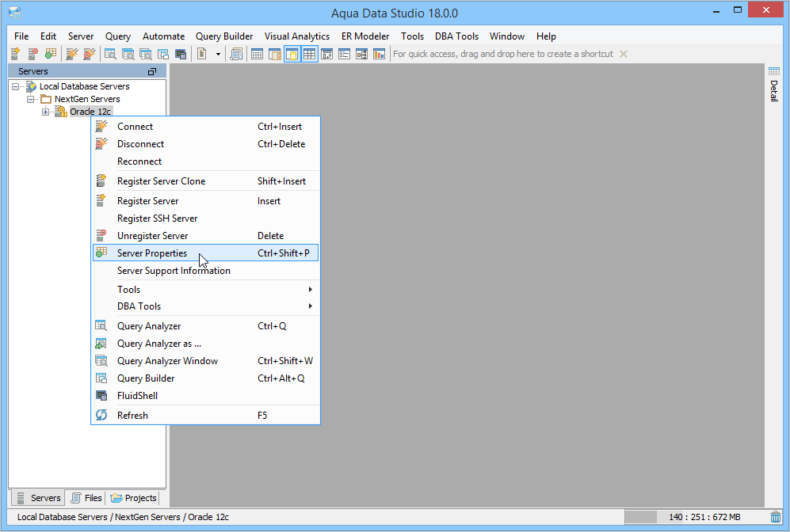Choose Query Analyzer in context menu
The height and width of the screenshot is (532, 790).
pos(205,326)
